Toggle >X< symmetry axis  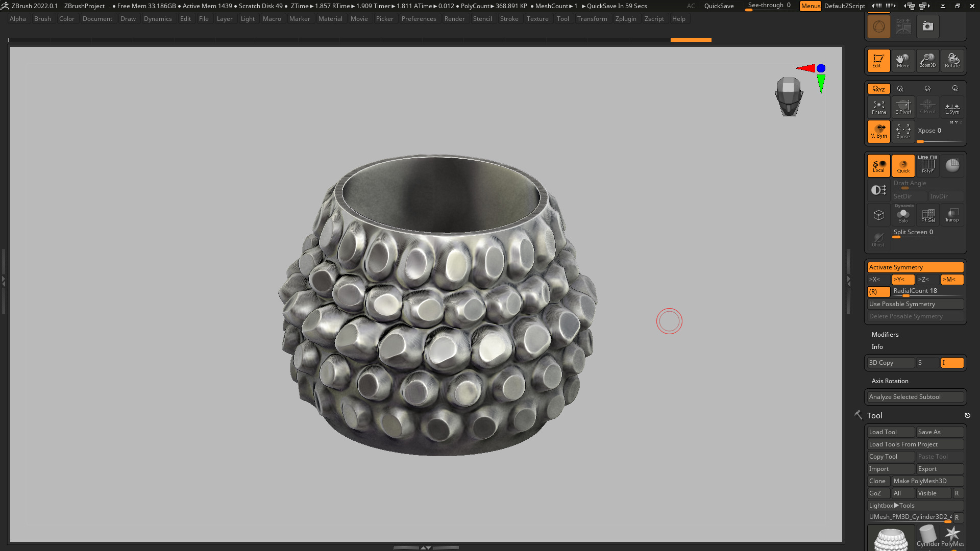(x=878, y=280)
